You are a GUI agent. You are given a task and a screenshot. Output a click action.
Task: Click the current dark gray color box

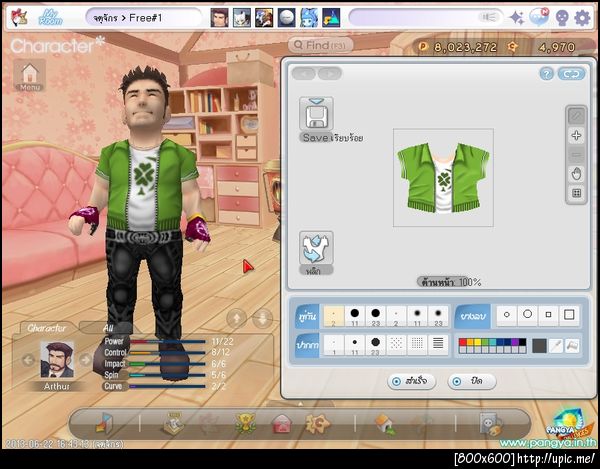539,346
